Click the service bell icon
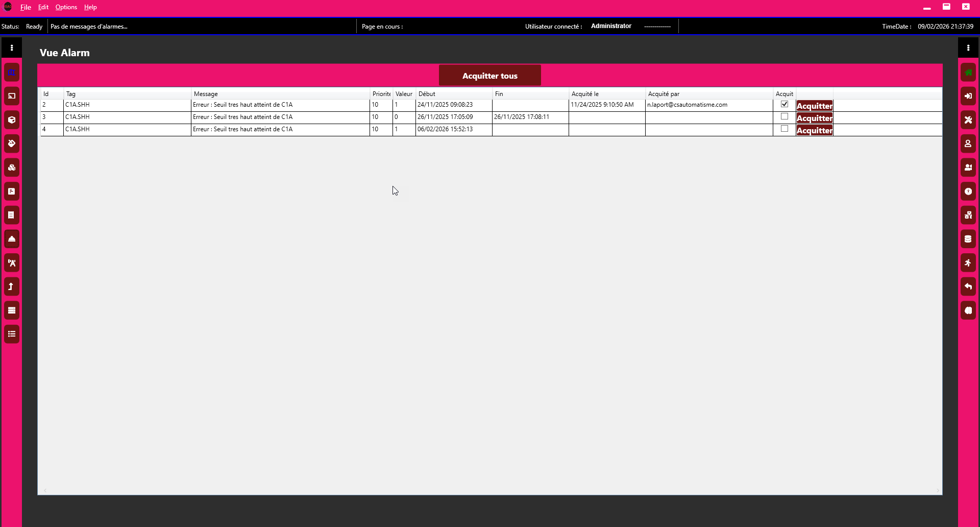Image resolution: width=980 pixels, height=527 pixels. pos(12,239)
